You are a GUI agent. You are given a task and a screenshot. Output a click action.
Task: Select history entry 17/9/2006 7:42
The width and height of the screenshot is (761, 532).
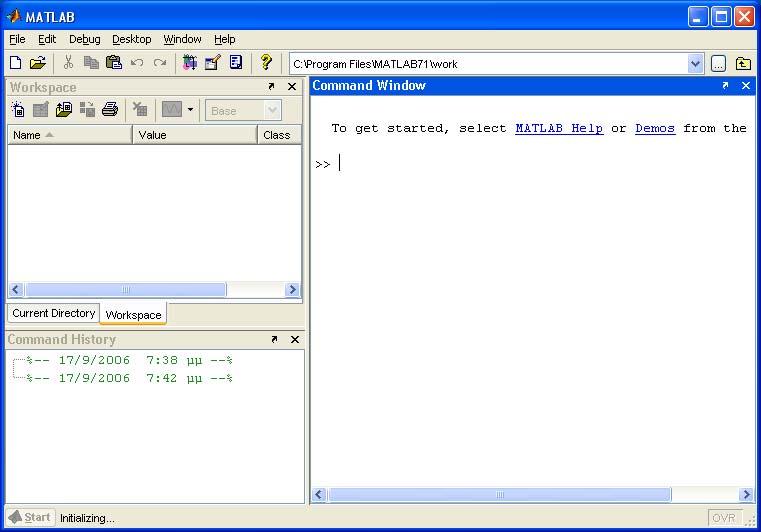coord(130,378)
